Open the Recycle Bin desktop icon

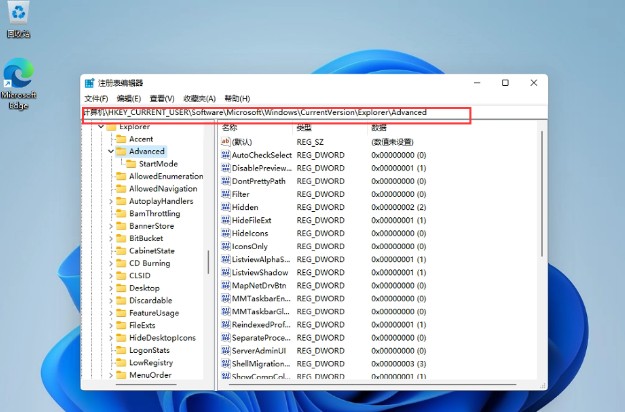tap(18, 19)
